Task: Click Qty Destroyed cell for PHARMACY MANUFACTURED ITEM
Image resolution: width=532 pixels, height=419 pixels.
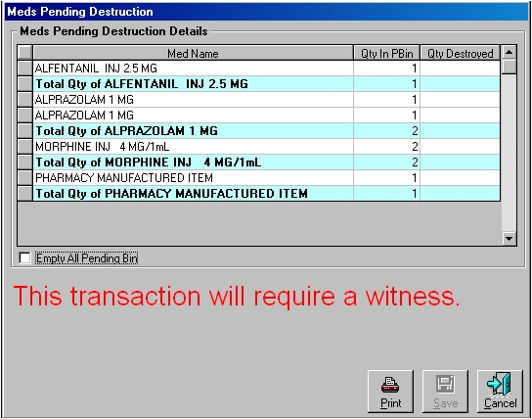Action: coord(460,178)
